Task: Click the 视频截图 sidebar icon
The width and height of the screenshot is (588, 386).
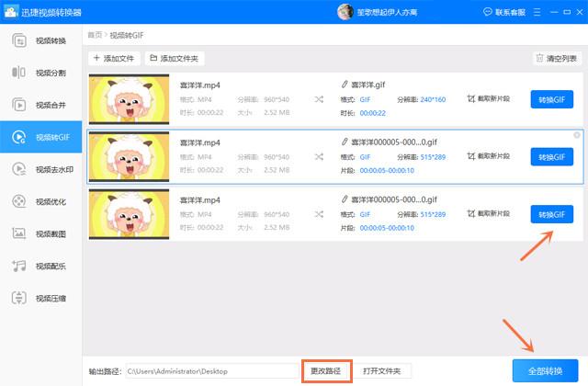Action: point(18,233)
